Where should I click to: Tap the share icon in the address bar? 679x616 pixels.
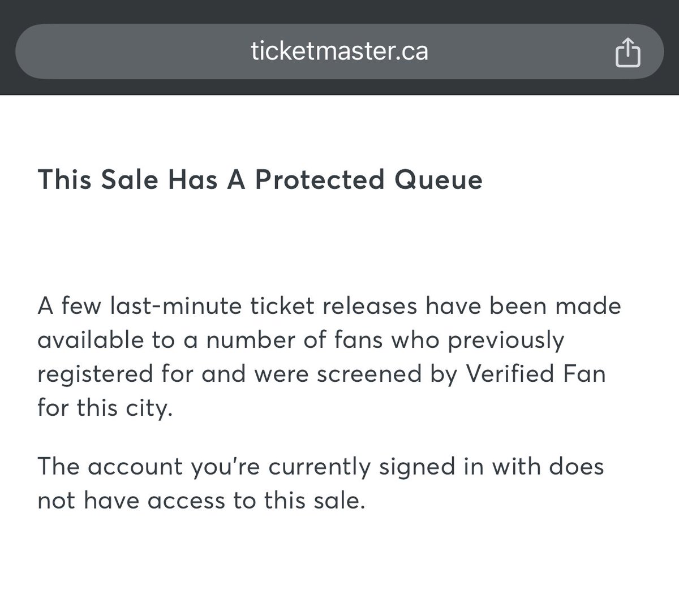[628, 53]
